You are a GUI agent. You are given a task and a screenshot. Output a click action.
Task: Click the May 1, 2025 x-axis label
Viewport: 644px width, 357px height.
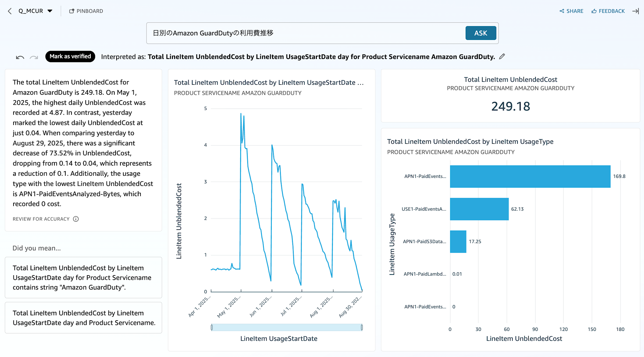coord(228,307)
